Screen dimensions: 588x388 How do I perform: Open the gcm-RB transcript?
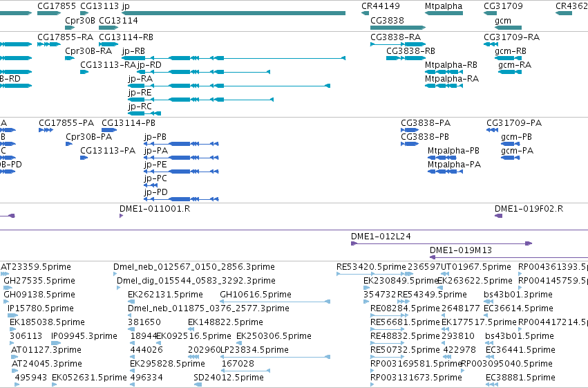[508, 58]
